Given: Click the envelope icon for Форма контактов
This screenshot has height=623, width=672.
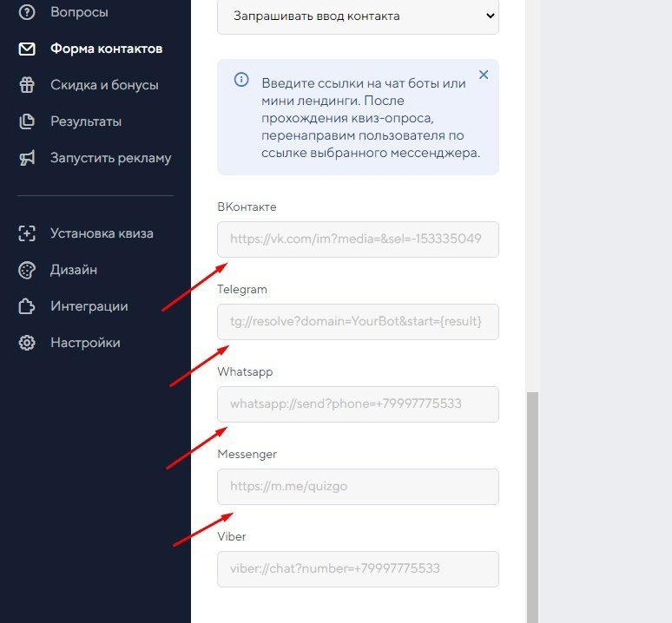Looking at the screenshot, I should [27, 49].
